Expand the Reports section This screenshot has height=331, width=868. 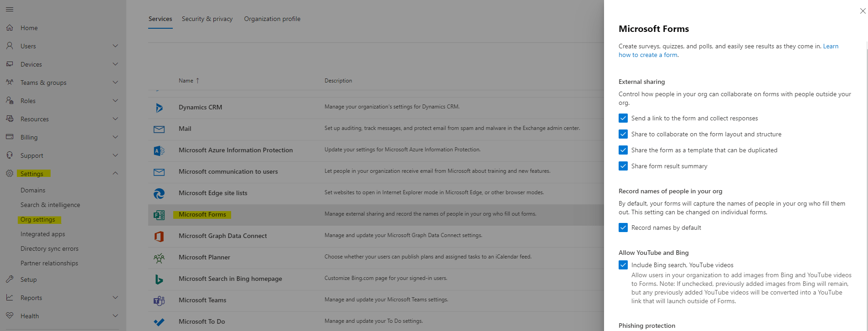tap(115, 297)
